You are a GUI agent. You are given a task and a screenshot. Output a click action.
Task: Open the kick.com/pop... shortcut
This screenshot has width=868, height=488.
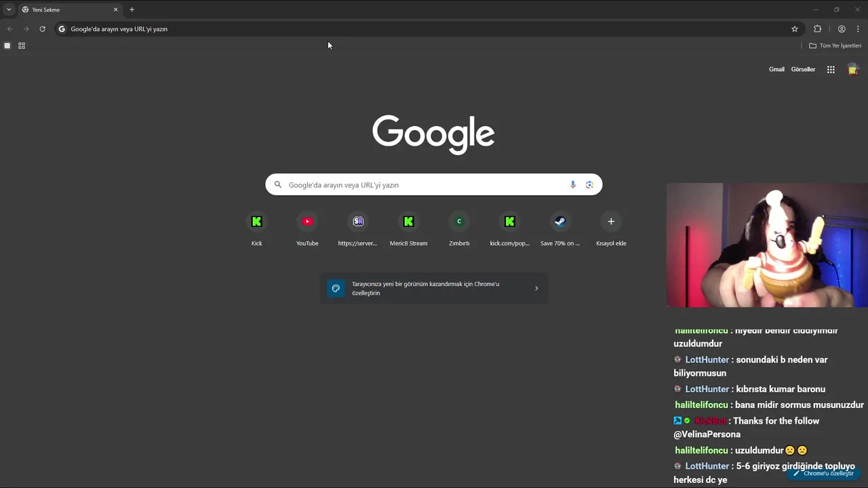coord(510,229)
